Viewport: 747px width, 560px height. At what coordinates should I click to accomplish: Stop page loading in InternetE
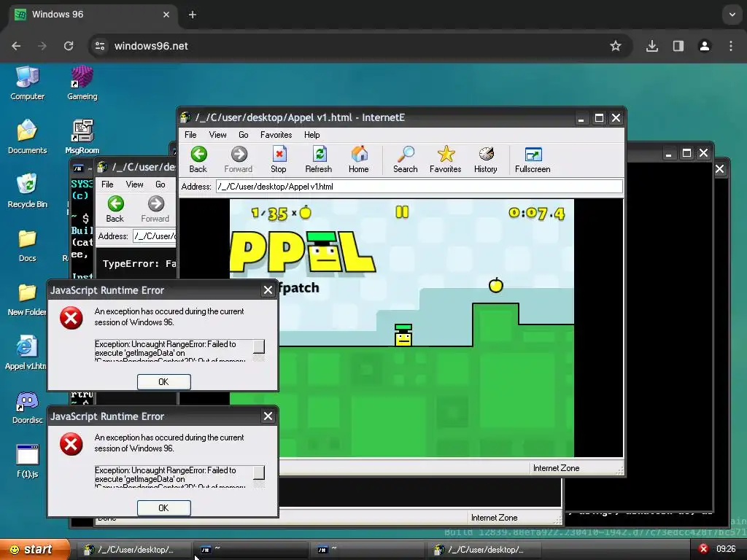(x=279, y=160)
